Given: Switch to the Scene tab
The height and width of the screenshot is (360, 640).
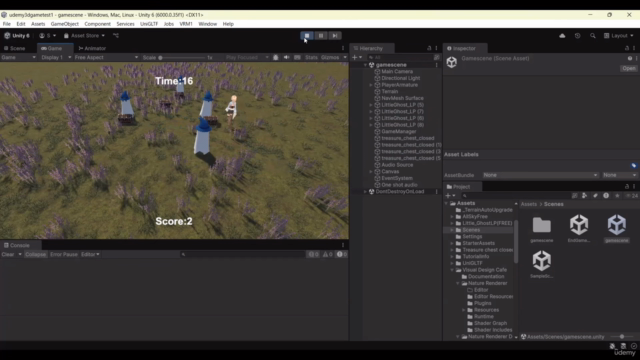Looking at the screenshot, I should coord(15,48).
